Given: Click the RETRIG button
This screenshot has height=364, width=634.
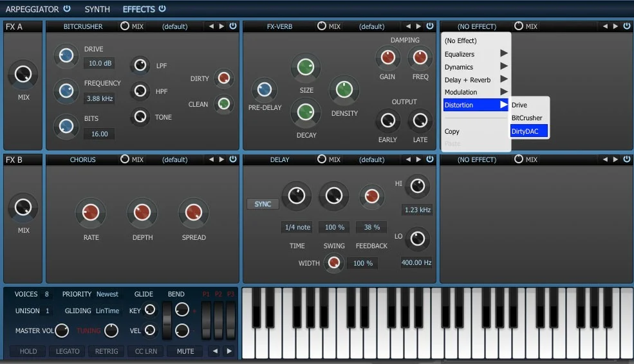Looking at the screenshot, I should tap(107, 351).
